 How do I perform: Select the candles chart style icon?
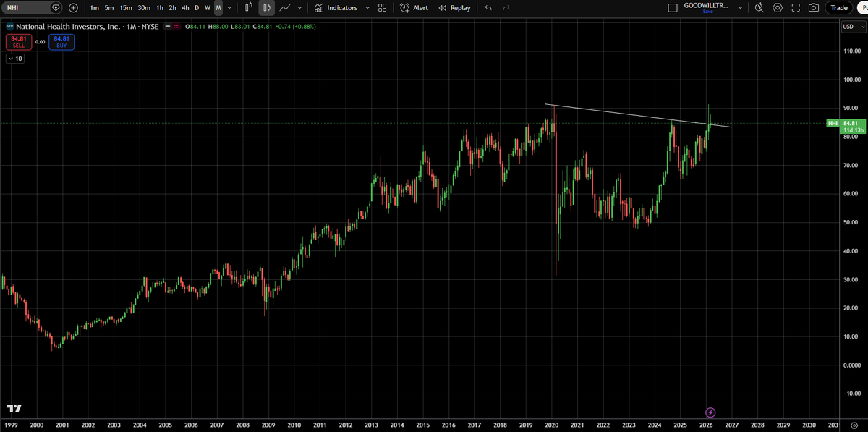coord(266,7)
